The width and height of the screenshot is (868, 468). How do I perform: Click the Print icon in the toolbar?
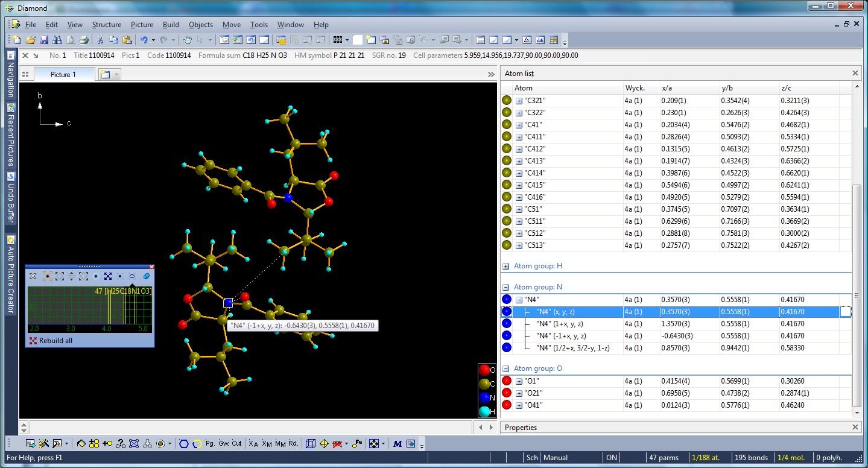click(x=84, y=40)
